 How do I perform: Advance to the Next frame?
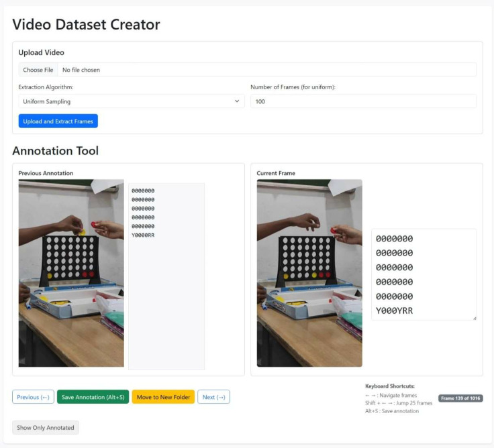click(213, 397)
